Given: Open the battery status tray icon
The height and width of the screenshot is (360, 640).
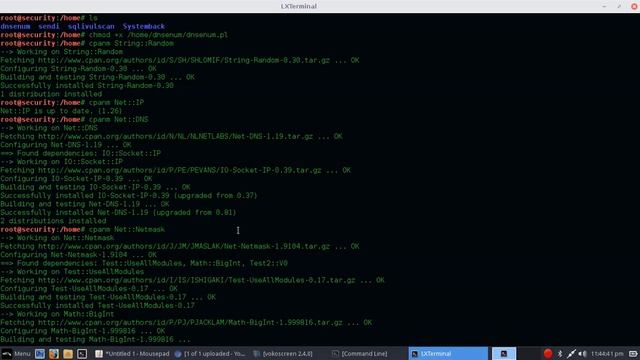Looking at the screenshot, I should (633, 353).
